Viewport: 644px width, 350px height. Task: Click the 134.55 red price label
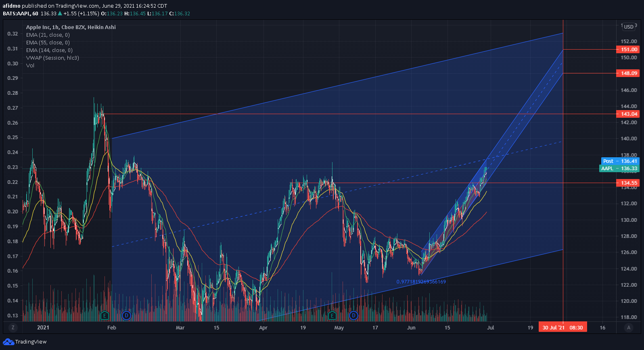point(628,183)
